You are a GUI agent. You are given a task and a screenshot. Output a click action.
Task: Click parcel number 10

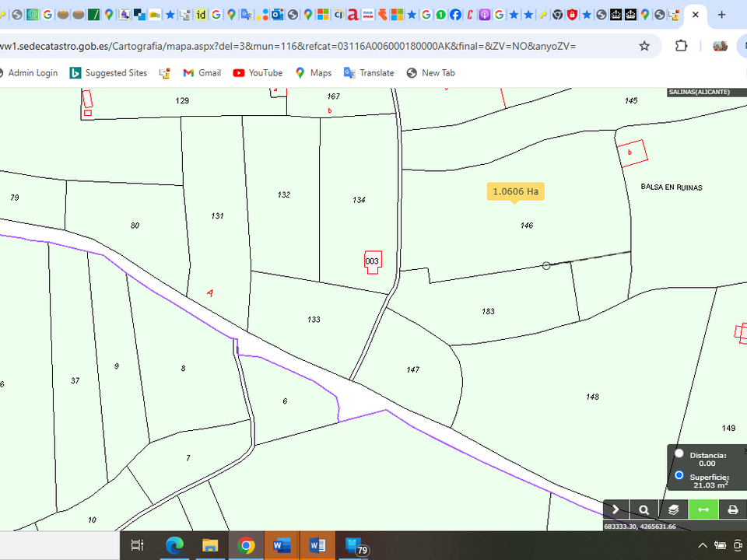tap(92, 520)
